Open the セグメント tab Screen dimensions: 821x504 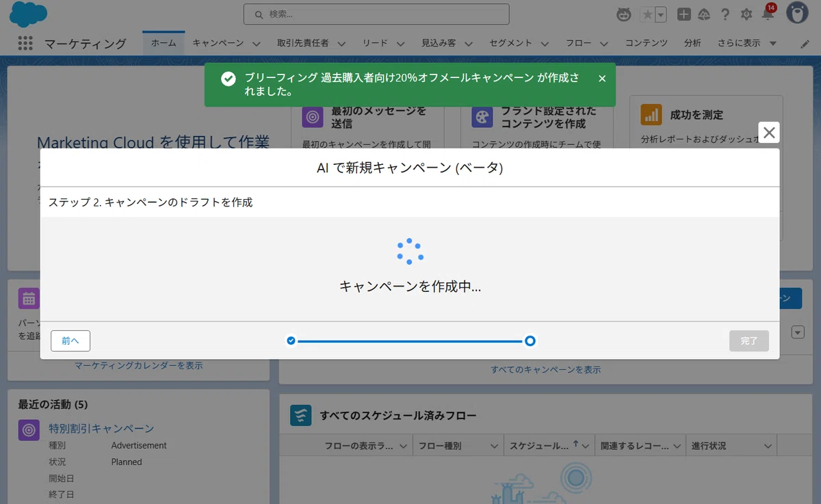pos(510,42)
